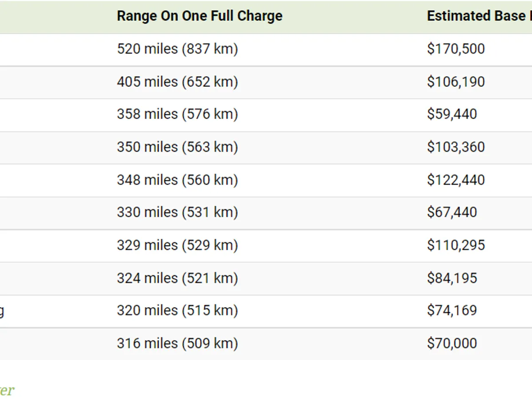
Task: Select the 348 miles (560 km) entry
Action: pos(177,180)
